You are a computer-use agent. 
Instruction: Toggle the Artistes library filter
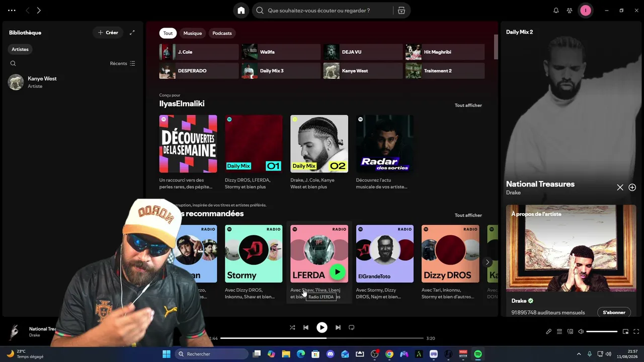[x=20, y=49]
